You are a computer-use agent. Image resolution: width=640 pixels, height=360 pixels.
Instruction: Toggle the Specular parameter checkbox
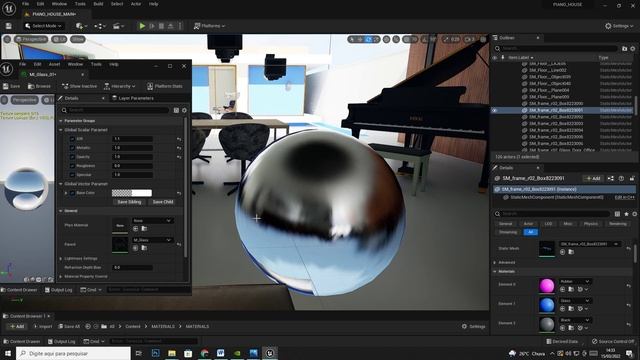(72, 175)
